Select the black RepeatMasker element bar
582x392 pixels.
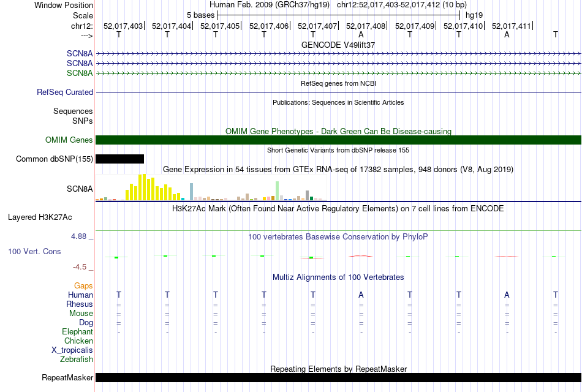coord(338,377)
